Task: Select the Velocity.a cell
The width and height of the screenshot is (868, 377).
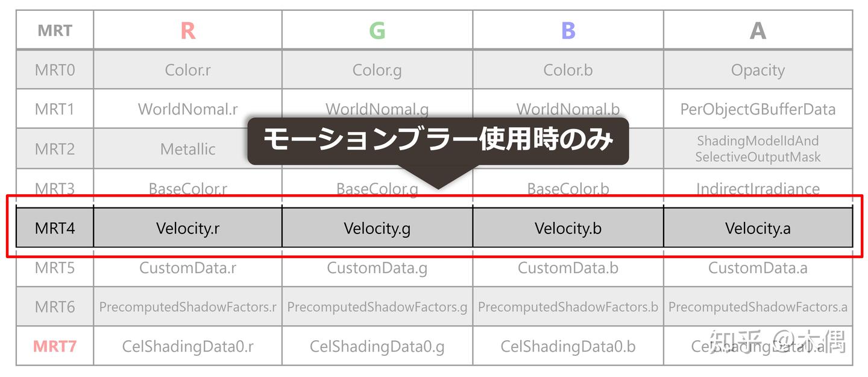Action: point(758,228)
